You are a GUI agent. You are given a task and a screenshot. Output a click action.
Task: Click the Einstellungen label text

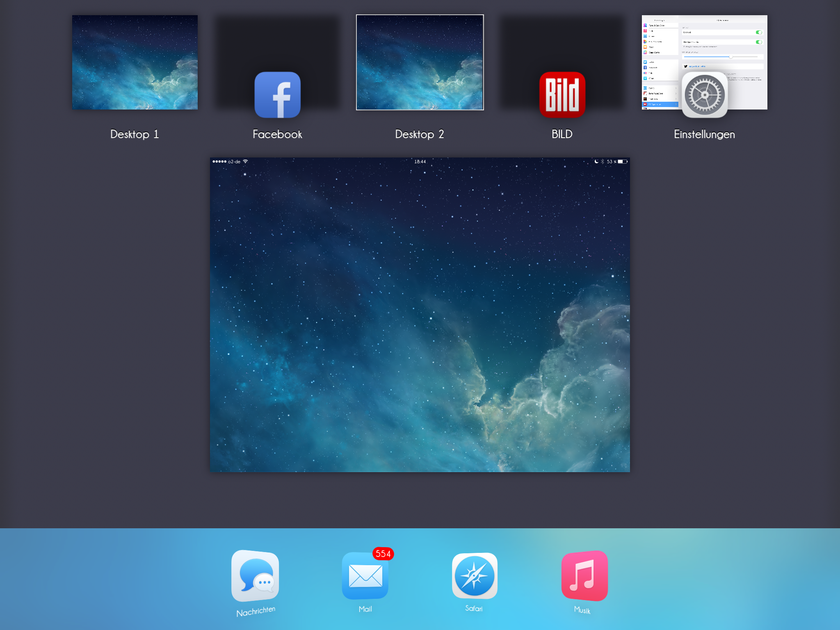pos(704,134)
